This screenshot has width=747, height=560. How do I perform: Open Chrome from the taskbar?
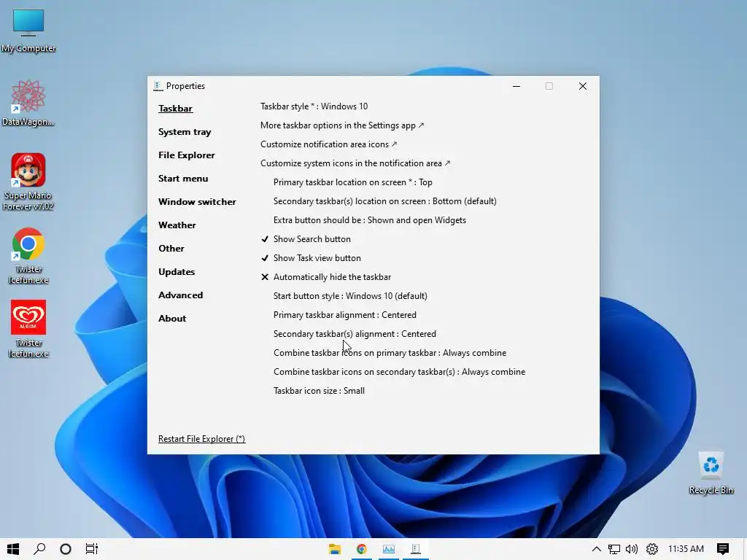click(x=362, y=549)
